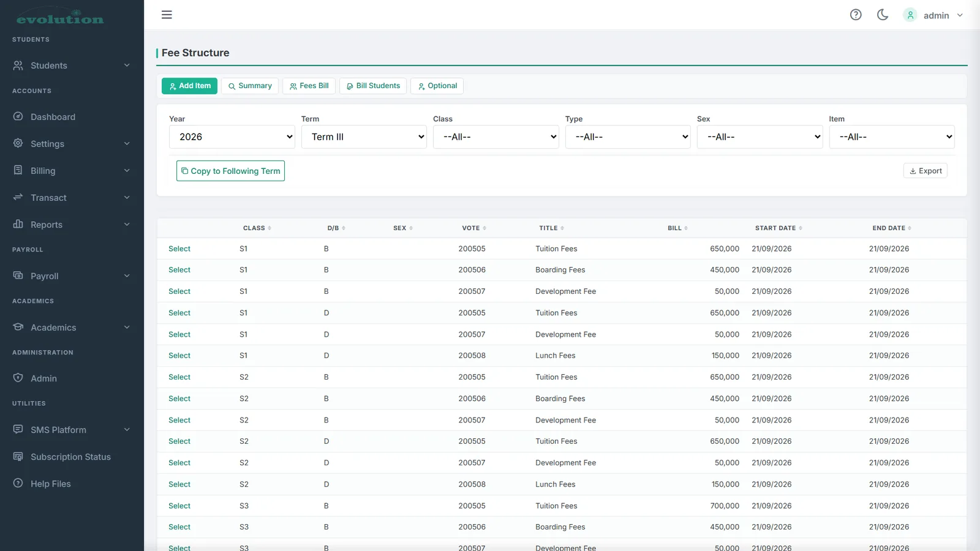The height and width of the screenshot is (551, 980).
Task: Select the S1 B Tuition Fees row
Action: click(x=179, y=249)
